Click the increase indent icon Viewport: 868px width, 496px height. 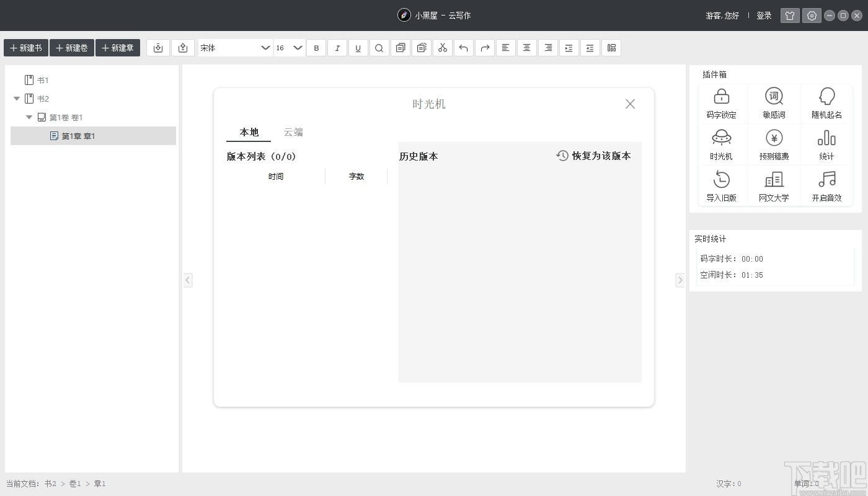(x=569, y=48)
